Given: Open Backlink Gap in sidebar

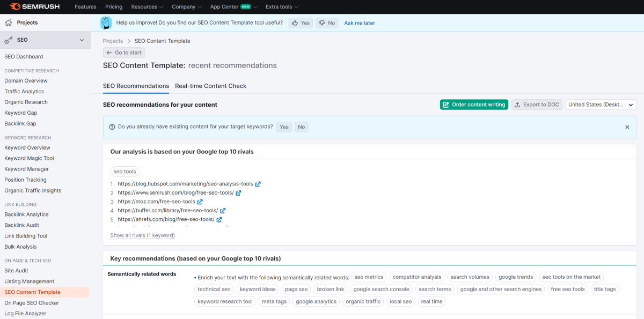Looking at the screenshot, I should tap(20, 123).
